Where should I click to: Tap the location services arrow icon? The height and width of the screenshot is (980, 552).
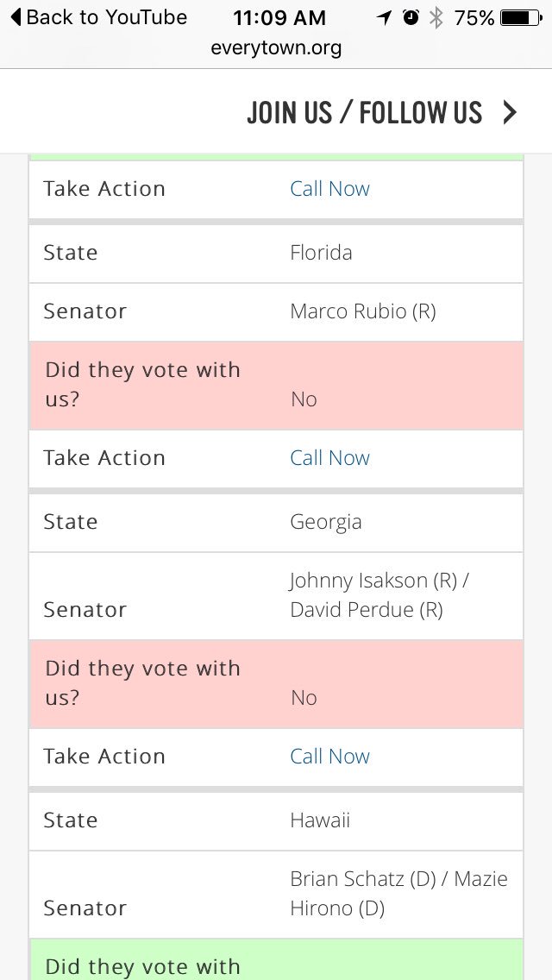click(384, 18)
